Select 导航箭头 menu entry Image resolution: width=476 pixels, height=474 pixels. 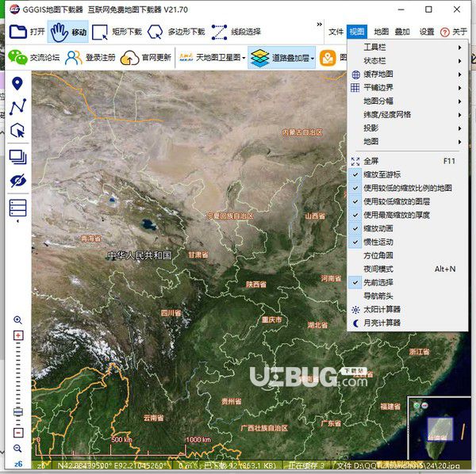407,296
